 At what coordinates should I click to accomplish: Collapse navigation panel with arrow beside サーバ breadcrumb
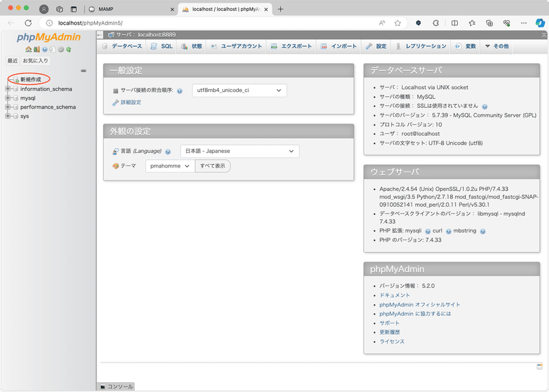coord(100,35)
